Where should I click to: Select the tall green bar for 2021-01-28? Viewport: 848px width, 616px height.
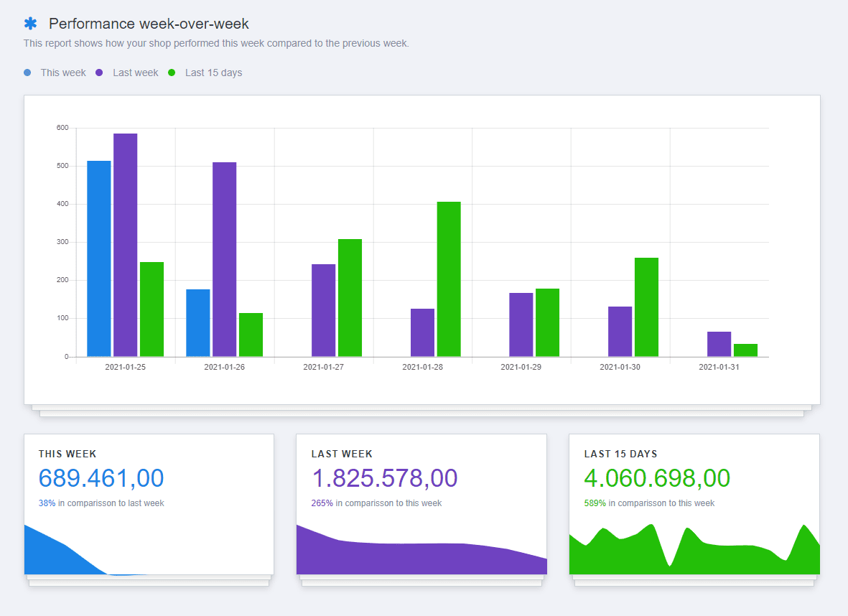[x=449, y=279]
